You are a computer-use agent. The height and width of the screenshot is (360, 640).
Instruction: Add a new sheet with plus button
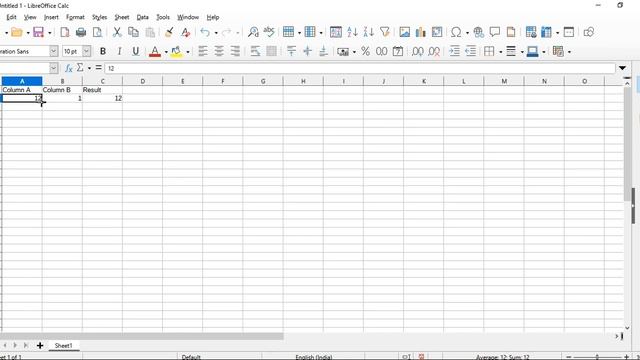[40, 346]
